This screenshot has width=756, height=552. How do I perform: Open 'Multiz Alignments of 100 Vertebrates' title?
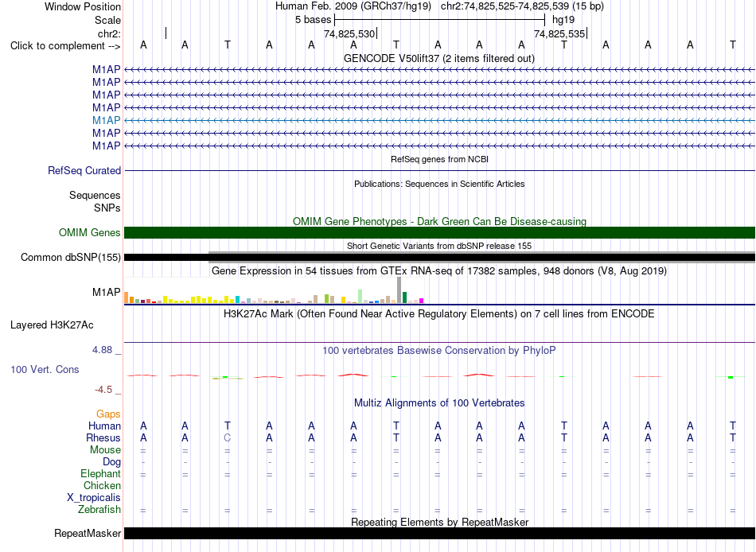click(x=439, y=403)
